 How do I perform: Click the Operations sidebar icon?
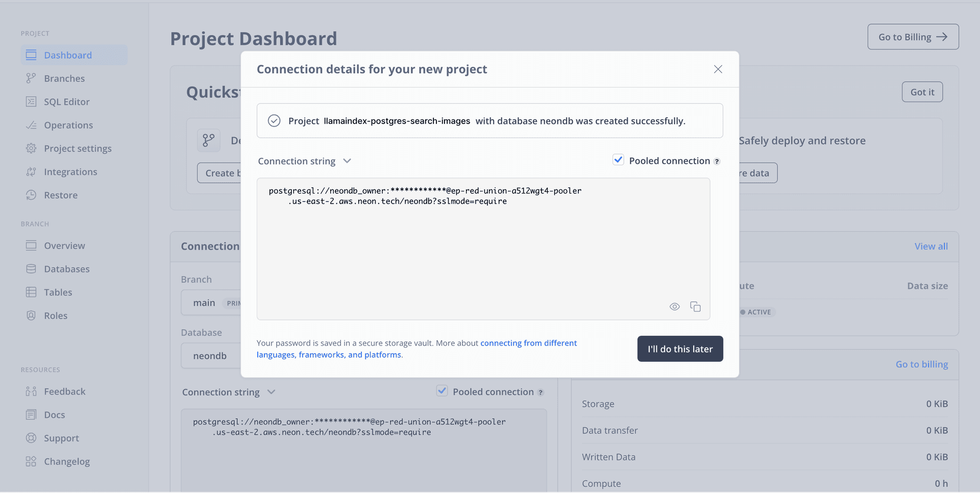pos(31,125)
